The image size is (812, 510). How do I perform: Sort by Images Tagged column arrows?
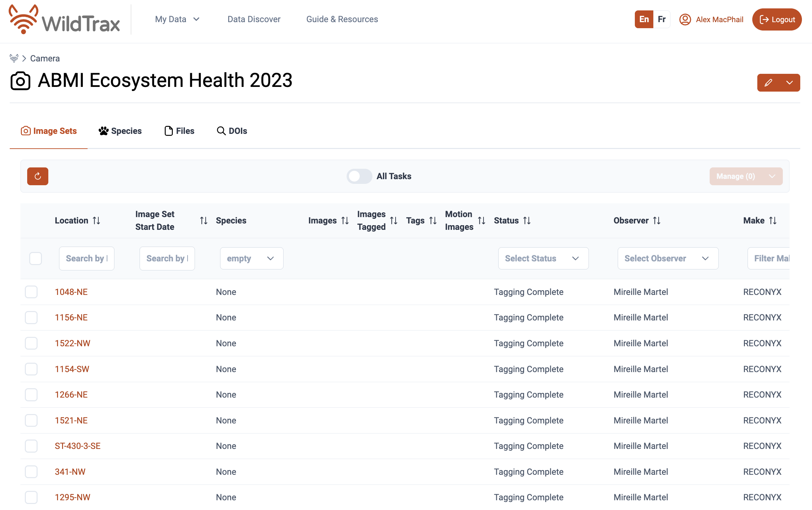click(x=394, y=220)
